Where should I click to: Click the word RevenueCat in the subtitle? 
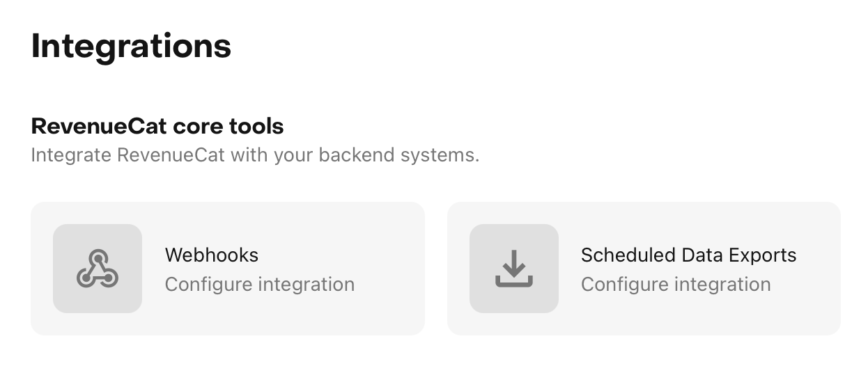pyautogui.click(x=171, y=154)
